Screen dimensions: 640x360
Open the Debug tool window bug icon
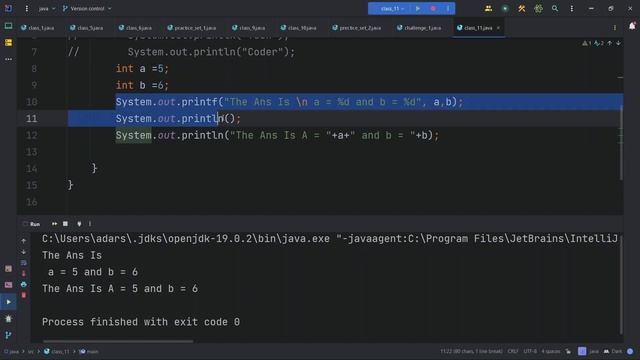(8, 319)
